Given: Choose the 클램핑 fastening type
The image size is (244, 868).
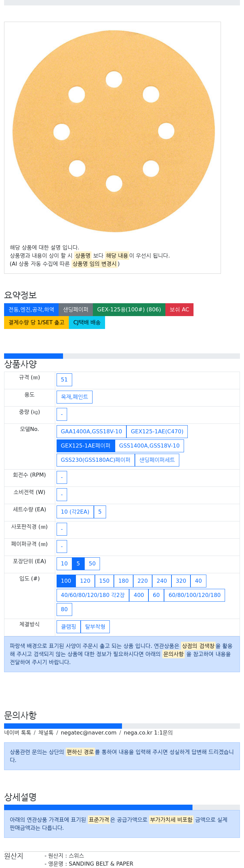Looking at the screenshot, I should [x=68, y=627].
